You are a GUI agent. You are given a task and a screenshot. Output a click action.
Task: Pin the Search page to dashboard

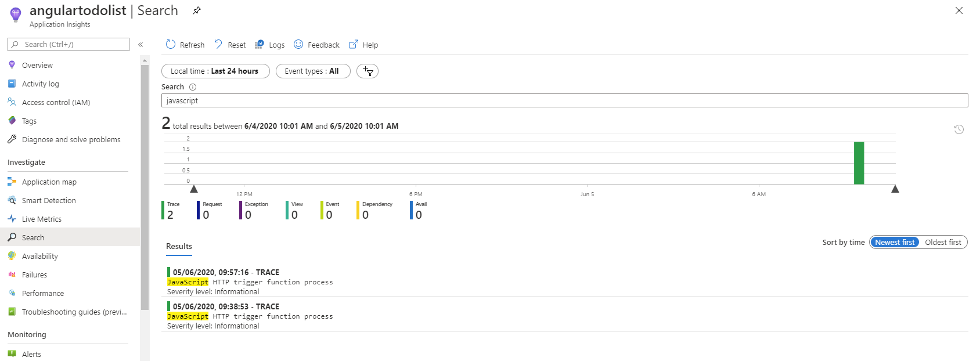pyautogui.click(x=196, y=10)
